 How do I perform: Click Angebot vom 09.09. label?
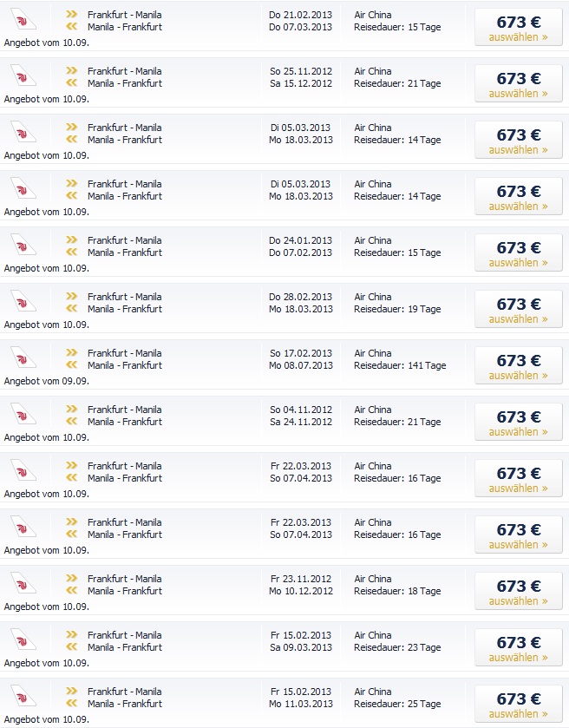click(x=47, y=381)
